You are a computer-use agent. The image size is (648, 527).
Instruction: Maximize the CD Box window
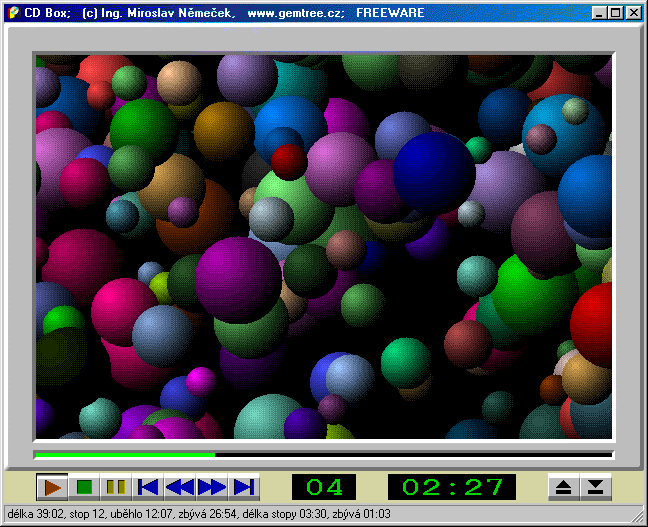614,13
